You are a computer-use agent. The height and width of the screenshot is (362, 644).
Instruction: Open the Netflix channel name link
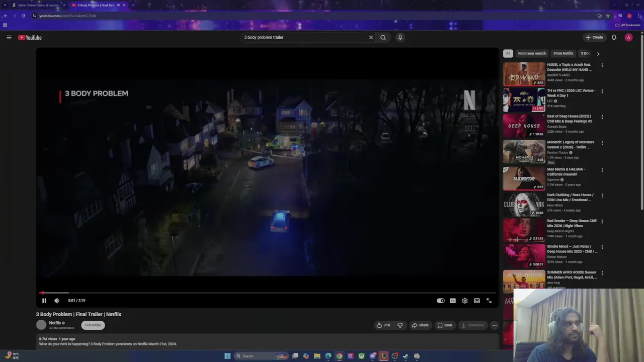pyautogui.click(x=55, y=323)
